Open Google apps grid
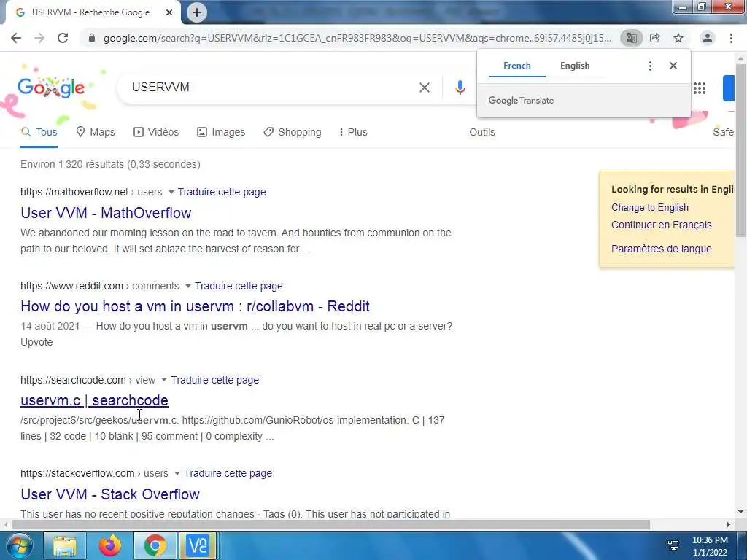Screen dimensions: 747x560 click(x=700, y=88)
